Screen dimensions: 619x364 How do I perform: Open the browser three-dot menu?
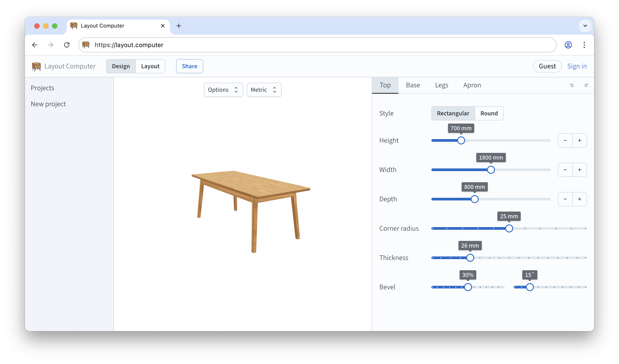point(584,45)
